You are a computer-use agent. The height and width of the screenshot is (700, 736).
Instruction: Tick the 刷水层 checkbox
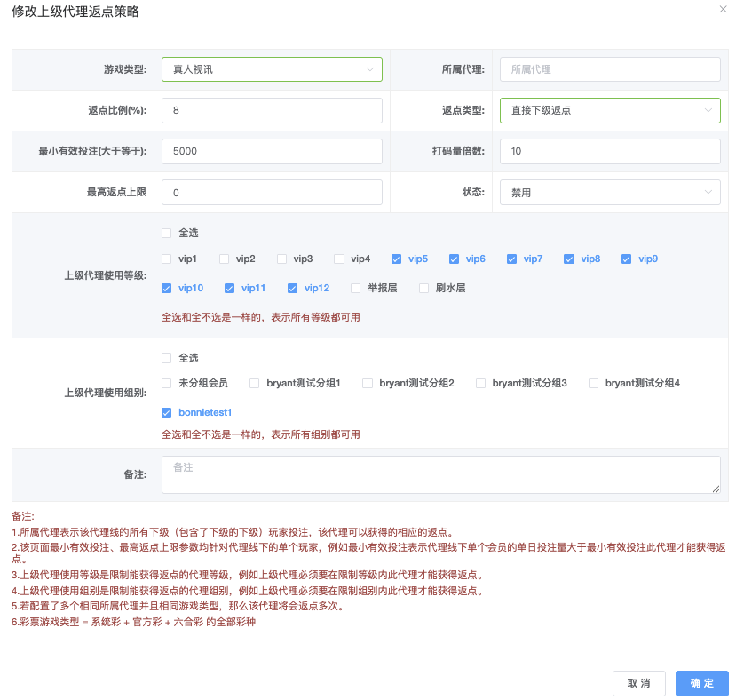(x=424, y=289)
